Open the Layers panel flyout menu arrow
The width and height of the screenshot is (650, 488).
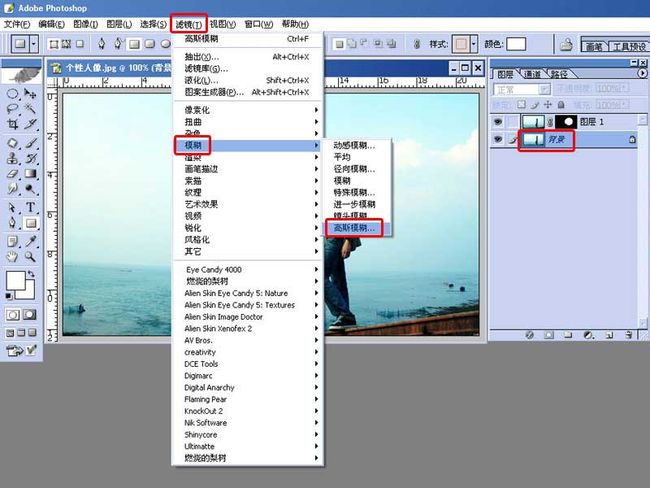tap(642, 73)
